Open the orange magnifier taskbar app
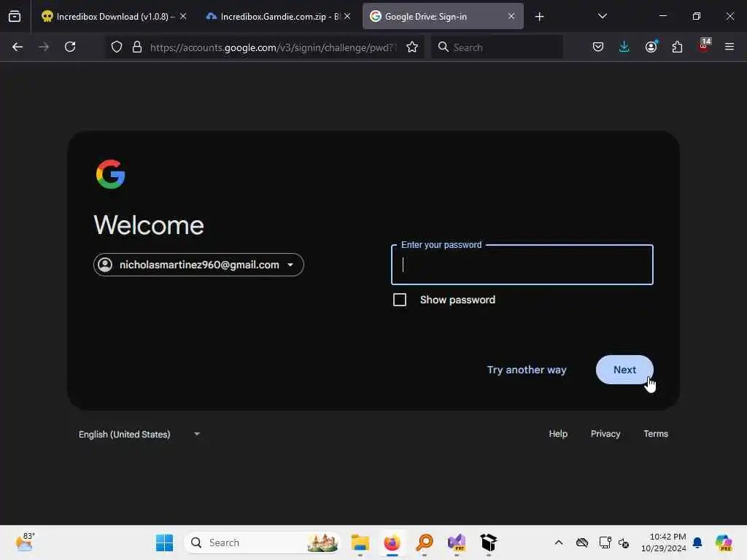The image size is (747, 560). 424,542
